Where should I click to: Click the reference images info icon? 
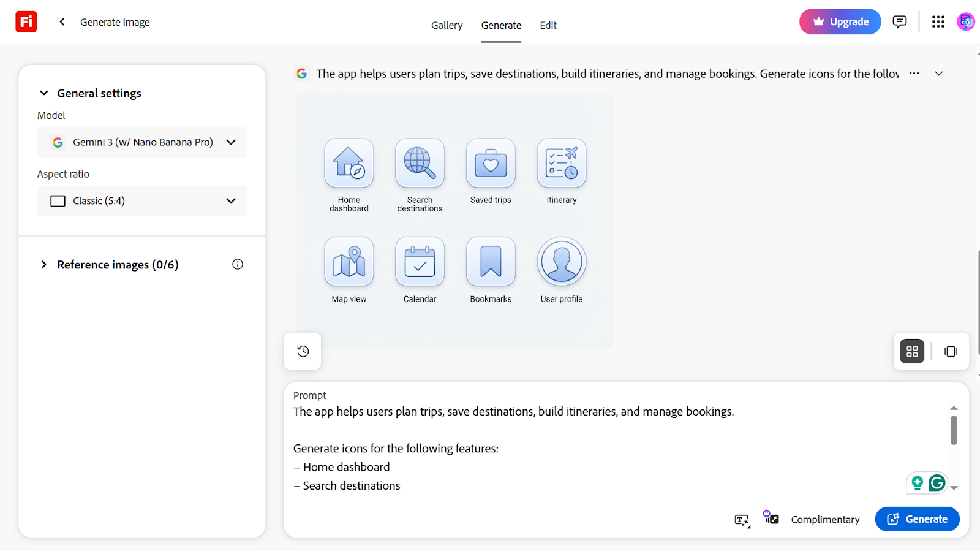[x=238, y=264]
